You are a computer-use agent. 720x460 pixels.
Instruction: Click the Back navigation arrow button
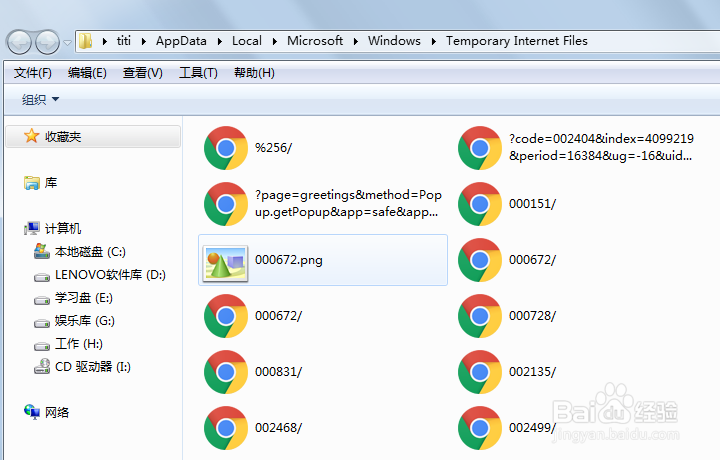[19, 43]
